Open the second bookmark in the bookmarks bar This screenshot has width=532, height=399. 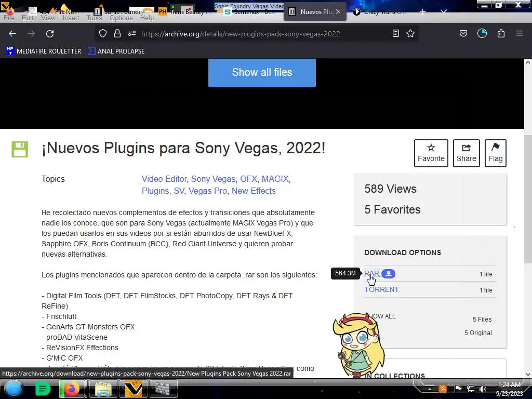116,51
